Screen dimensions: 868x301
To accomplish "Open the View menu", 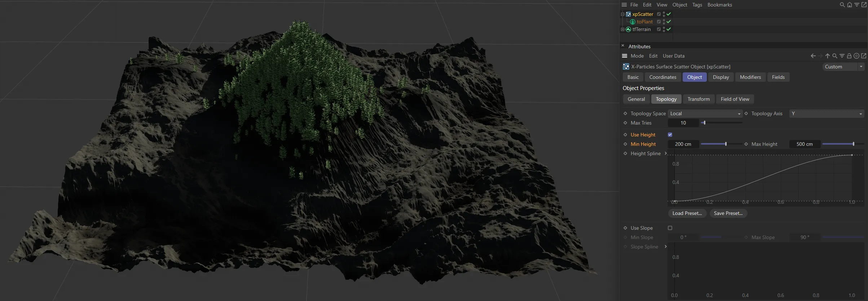I will (x=662, y=5).
